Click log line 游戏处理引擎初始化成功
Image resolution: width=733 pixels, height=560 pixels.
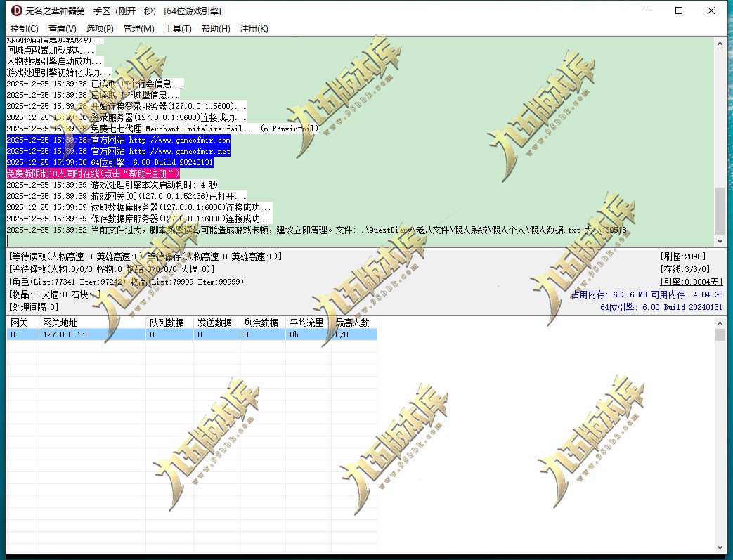(x=59, y=72)
